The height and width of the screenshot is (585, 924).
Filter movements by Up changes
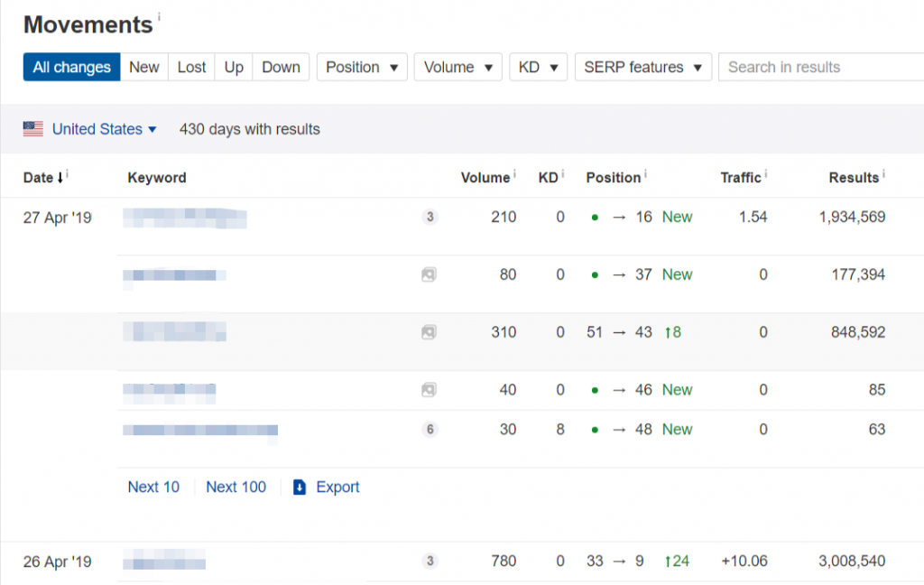[x=234, y=67]
